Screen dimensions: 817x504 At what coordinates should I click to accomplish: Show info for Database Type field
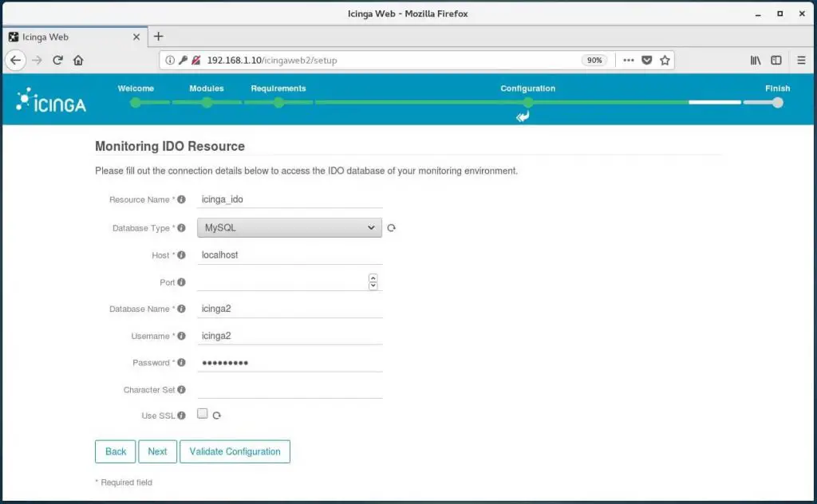tap(181, 228)
